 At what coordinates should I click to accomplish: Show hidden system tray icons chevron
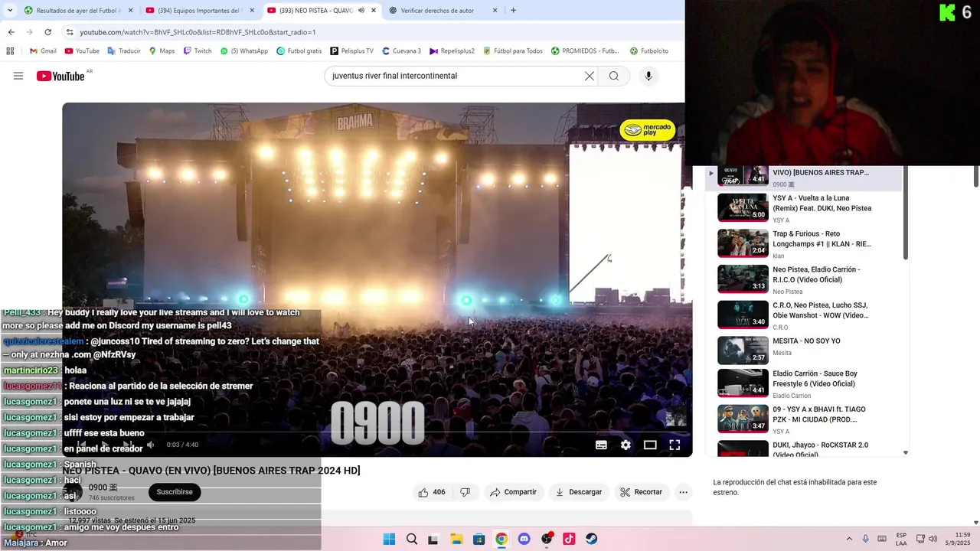pyautogui.click(x=848, y=539)
